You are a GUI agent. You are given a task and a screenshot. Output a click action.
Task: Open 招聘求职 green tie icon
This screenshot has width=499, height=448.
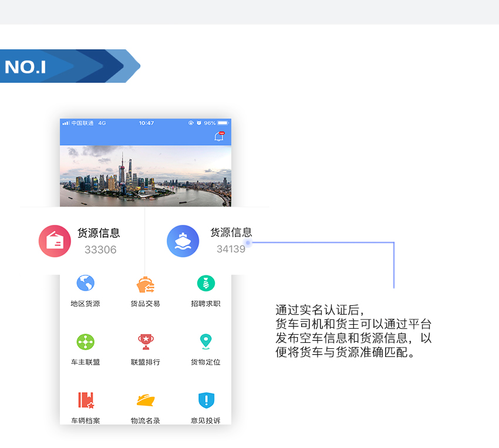[x=206, y=283]
